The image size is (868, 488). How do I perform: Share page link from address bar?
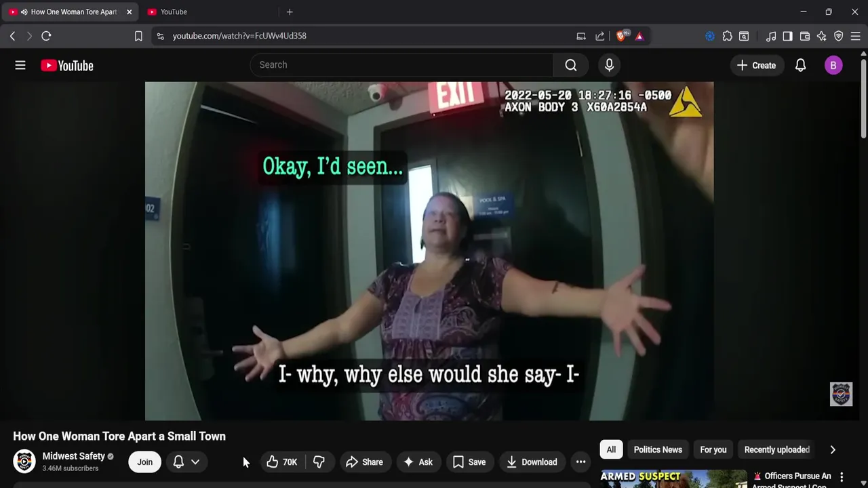(x=600, y=36)
